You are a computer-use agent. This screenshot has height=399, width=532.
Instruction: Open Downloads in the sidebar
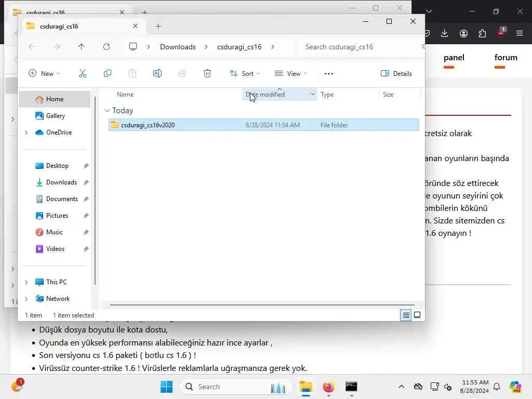pos(61,182)
